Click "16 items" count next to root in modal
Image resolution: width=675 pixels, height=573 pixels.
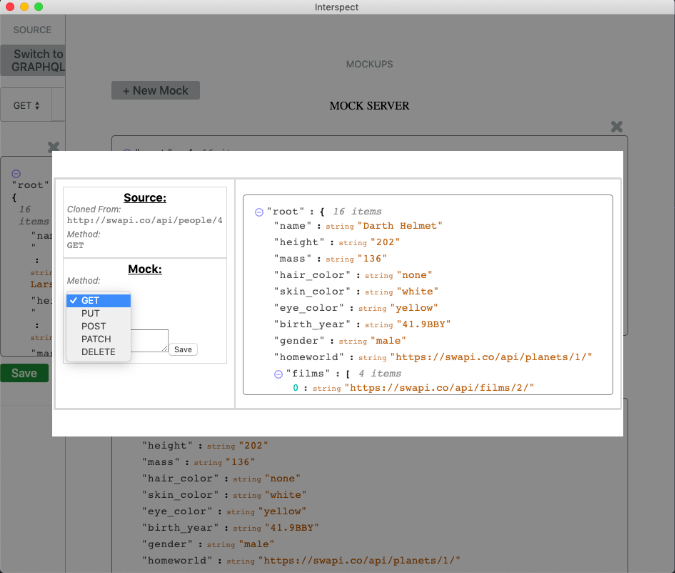(357, 212)
